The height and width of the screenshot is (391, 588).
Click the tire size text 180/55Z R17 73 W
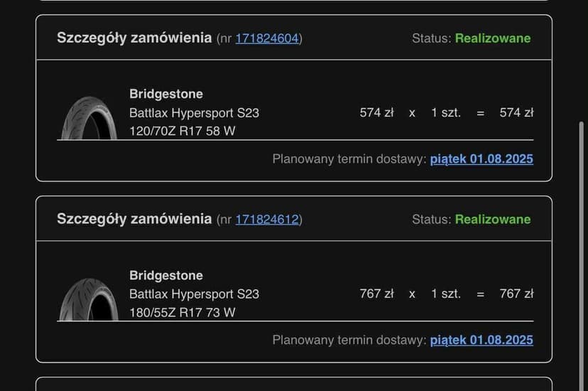pos(183,312)
